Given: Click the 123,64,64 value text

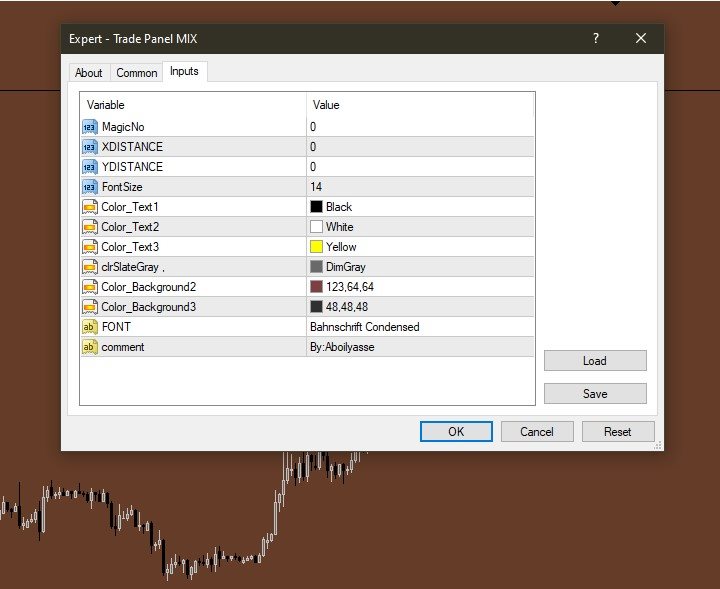Looking at the screenshot, I should (350, 287).
